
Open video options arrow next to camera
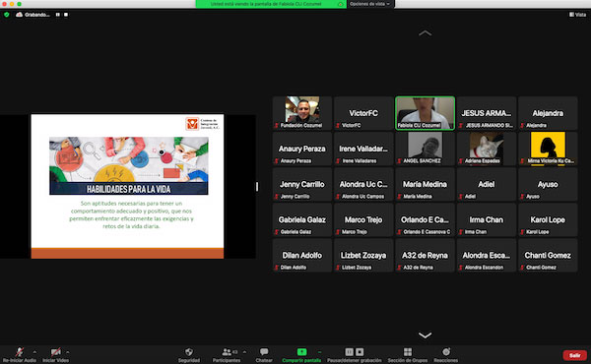(67, 352)
